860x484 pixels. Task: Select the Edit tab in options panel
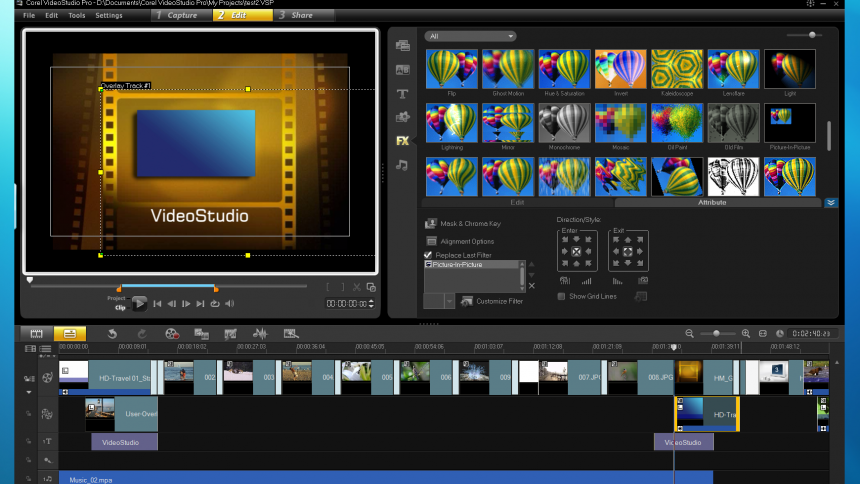click(x=517, y=202)
